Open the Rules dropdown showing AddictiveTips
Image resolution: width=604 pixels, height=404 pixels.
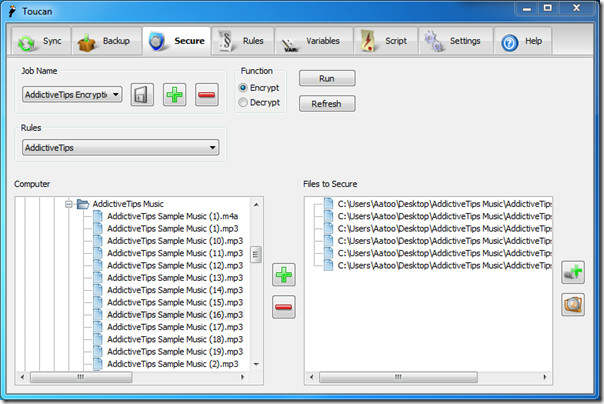[121, 148]
